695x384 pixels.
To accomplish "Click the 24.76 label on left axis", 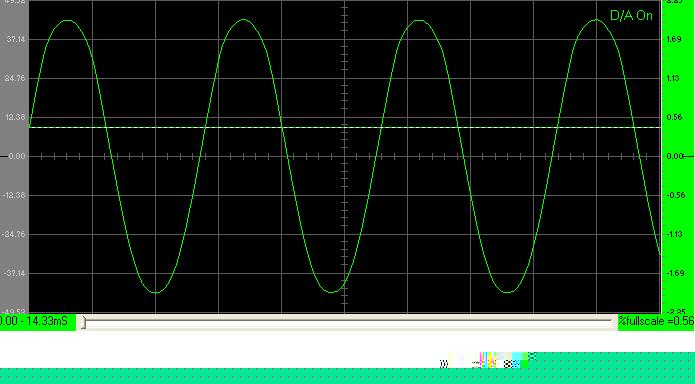I will tap(16, 78).
